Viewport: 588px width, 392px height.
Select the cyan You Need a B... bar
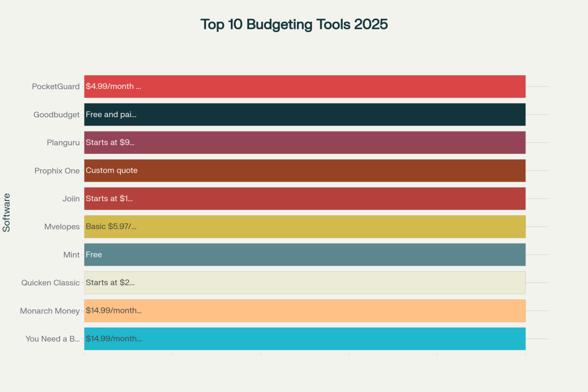click(305, 339)
